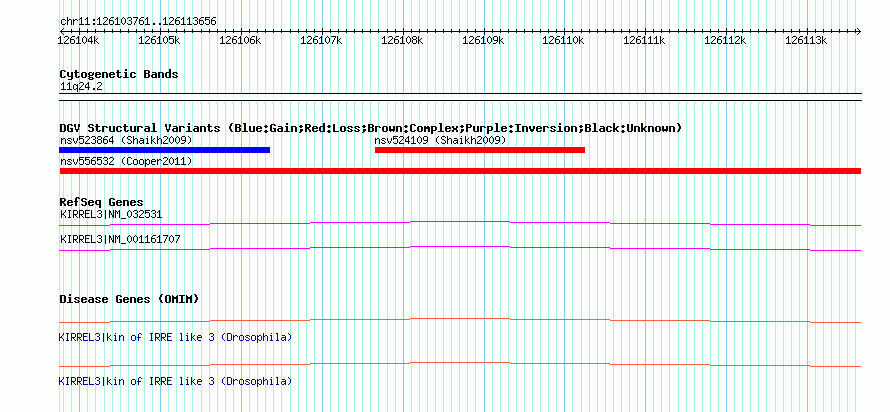Select the Disease Genes (OMIM) track title
The width and height of the screenshot is (890, 412).
tap(129, 299)
